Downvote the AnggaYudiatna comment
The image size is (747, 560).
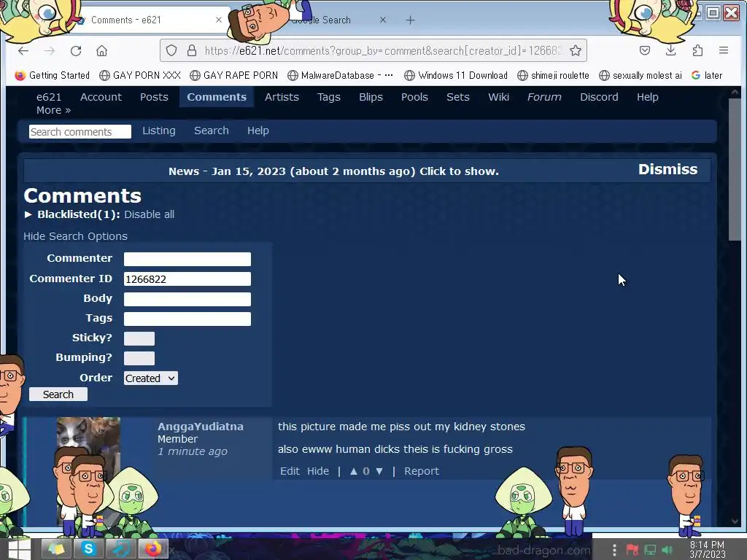click(x=379, y=471)
